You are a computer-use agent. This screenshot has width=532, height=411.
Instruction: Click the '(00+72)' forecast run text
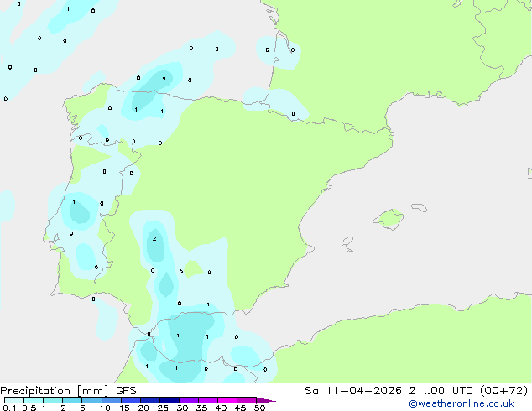503,391
